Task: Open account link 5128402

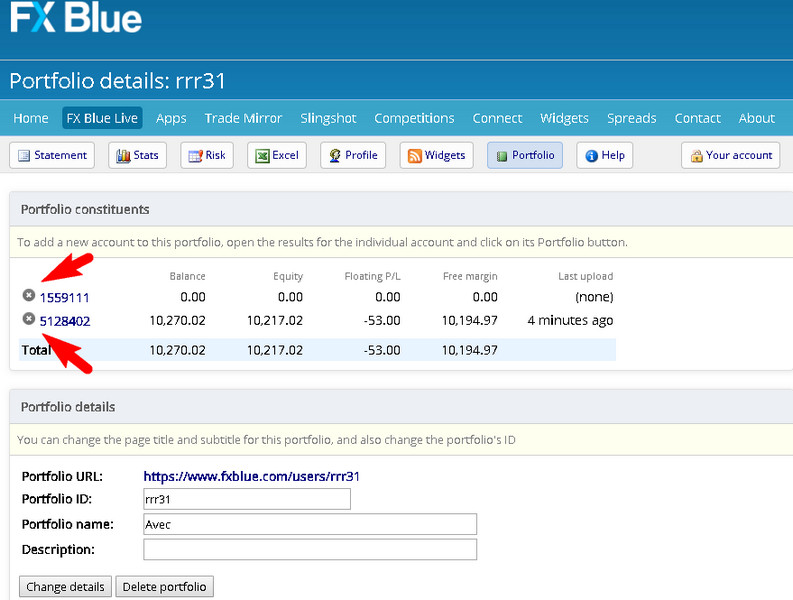Action: click(x=65, y=321)
